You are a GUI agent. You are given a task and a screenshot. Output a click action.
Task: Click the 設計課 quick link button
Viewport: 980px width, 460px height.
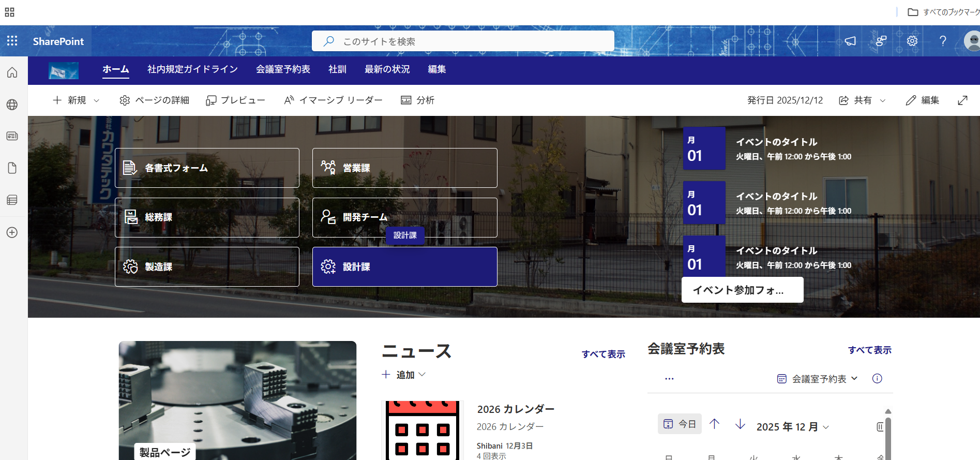point(404,266)
